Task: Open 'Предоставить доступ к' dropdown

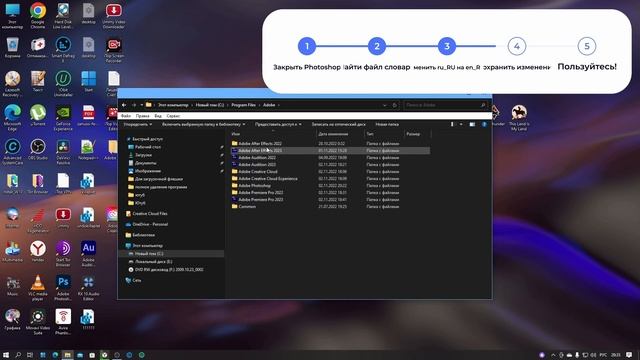Action: tap(278, 124)
